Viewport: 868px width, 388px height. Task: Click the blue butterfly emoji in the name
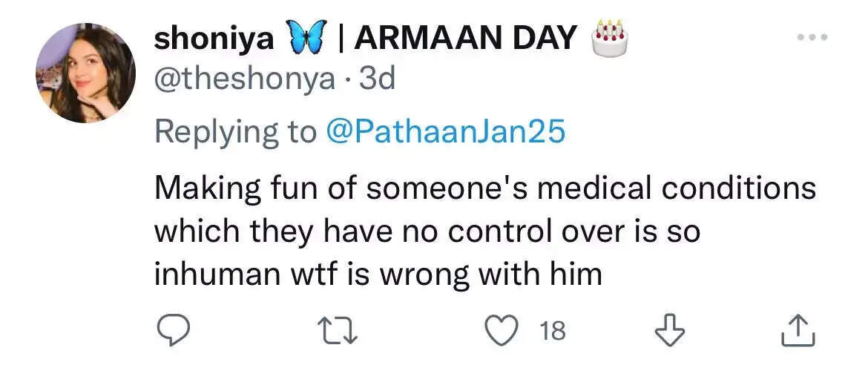pyautogui.click(x=305, y=39)
